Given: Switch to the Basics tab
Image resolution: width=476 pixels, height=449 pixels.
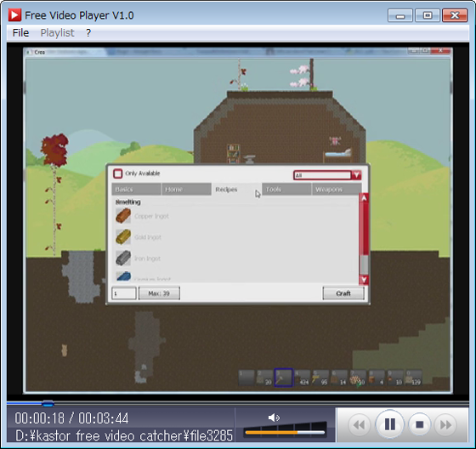Looking at the screenshot, I should pos(136,190).
